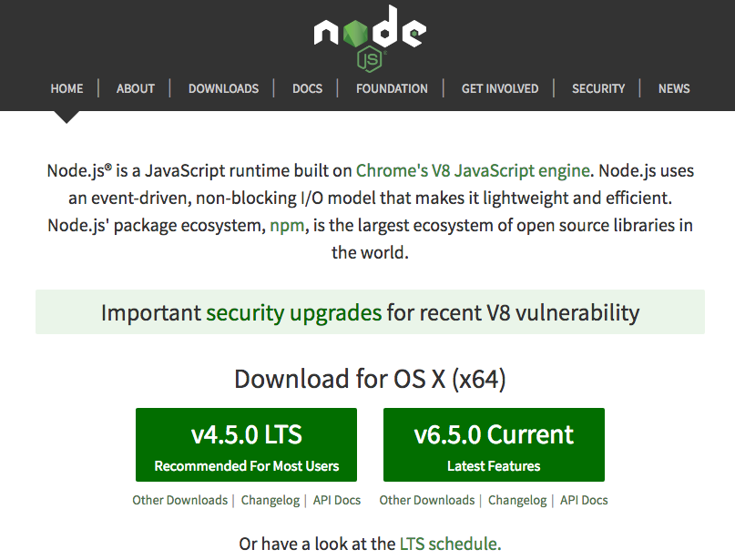
Task: Open the HOME navigation item
Action: coord(67,88)
